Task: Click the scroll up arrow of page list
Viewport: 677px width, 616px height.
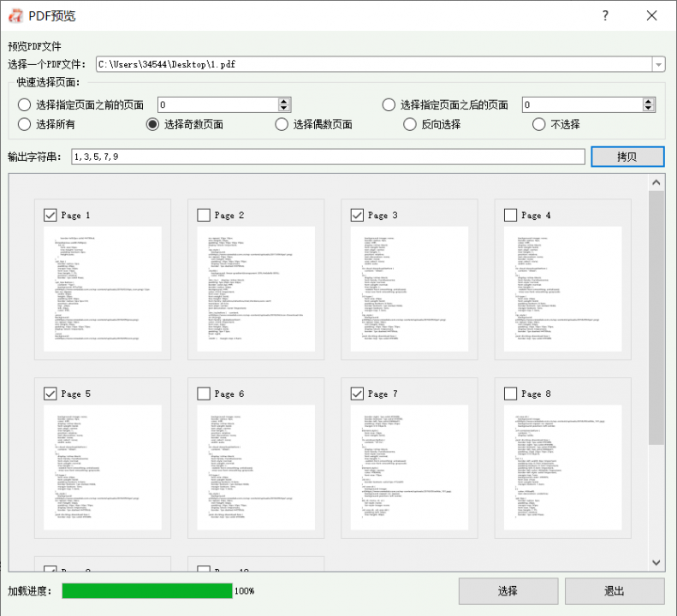Action: point(656,182)
